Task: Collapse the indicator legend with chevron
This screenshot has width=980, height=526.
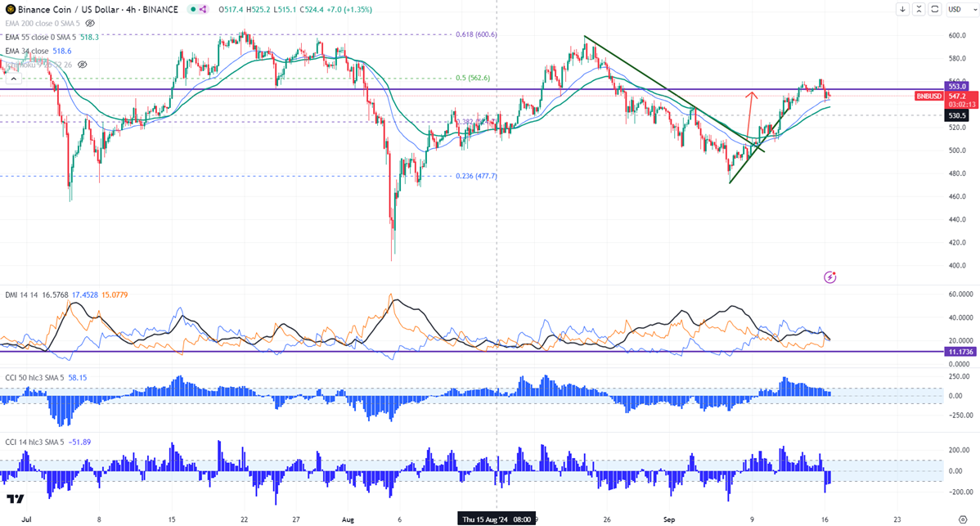Action: (14, 79)
